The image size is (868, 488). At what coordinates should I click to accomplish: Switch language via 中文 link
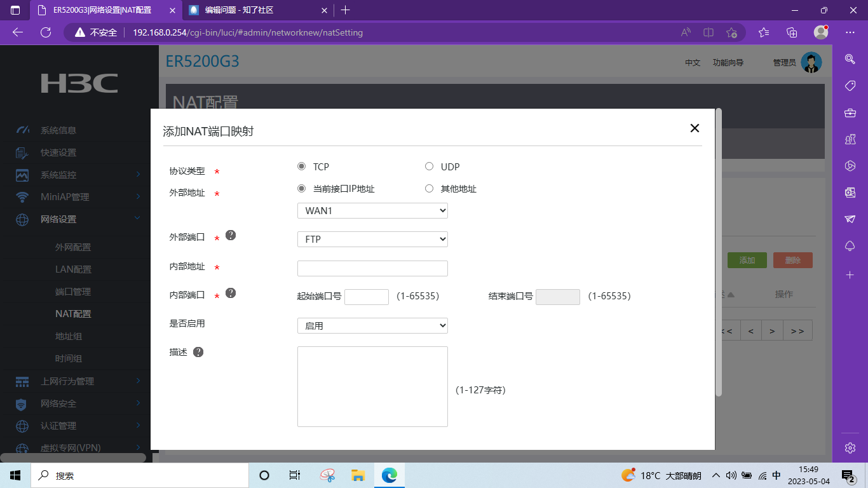693,63
